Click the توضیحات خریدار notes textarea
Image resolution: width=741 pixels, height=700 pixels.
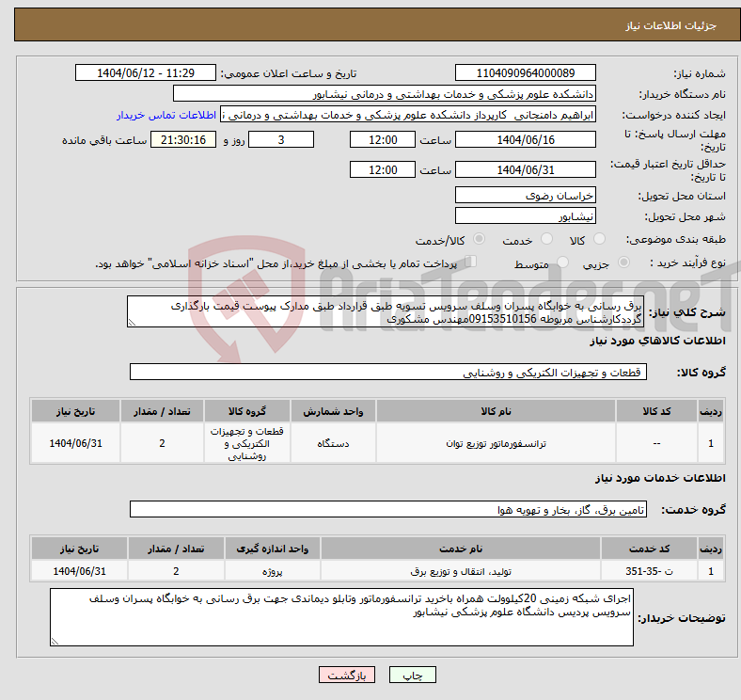pyautogui.click(x=341, y=617)
